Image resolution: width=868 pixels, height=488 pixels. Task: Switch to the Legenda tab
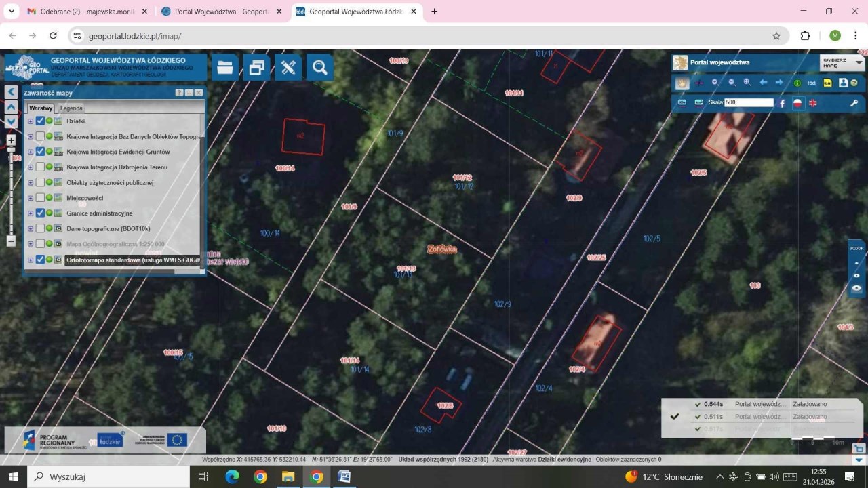71,108
